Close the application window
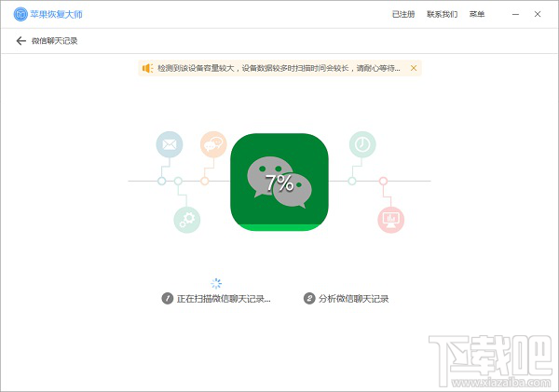The image size is (559, 392). 538,14
